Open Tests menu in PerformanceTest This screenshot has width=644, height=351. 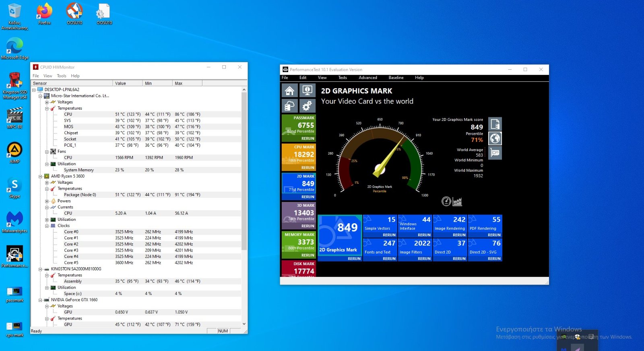click(x=343, y=78)
